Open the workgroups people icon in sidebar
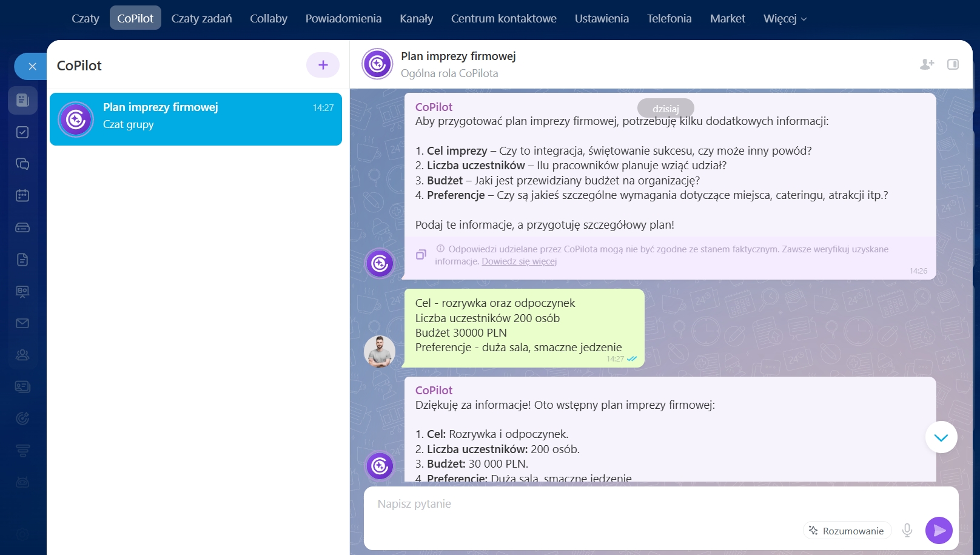The height and width of the screenshot is (555, 980). pyautogui.click(x=22, y=355)
